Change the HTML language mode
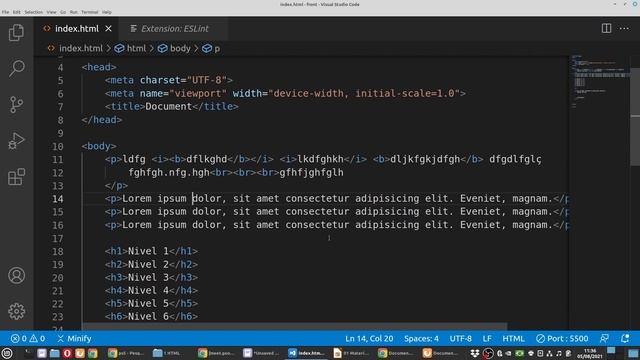This screenshot has width=640, height=360. coord(513,338)
